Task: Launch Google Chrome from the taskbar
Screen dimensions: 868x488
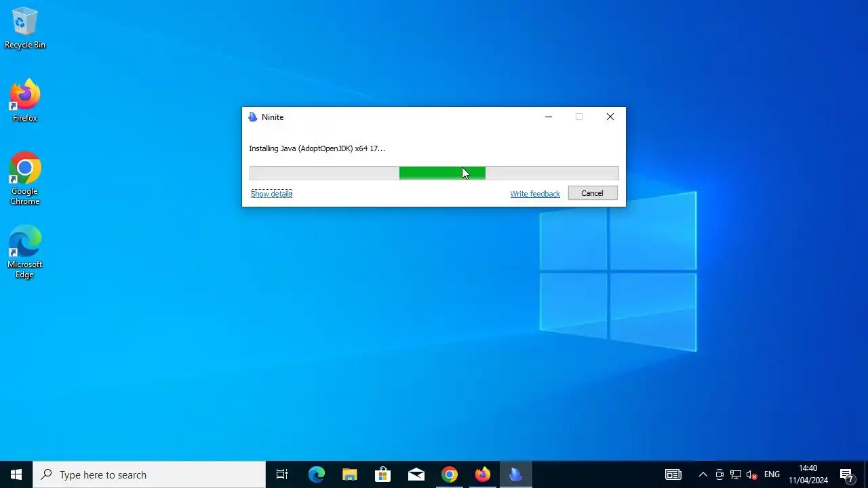Action: 450,474
